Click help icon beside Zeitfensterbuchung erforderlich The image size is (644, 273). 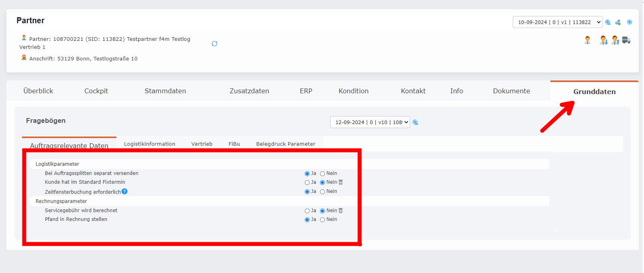point(124,191)
